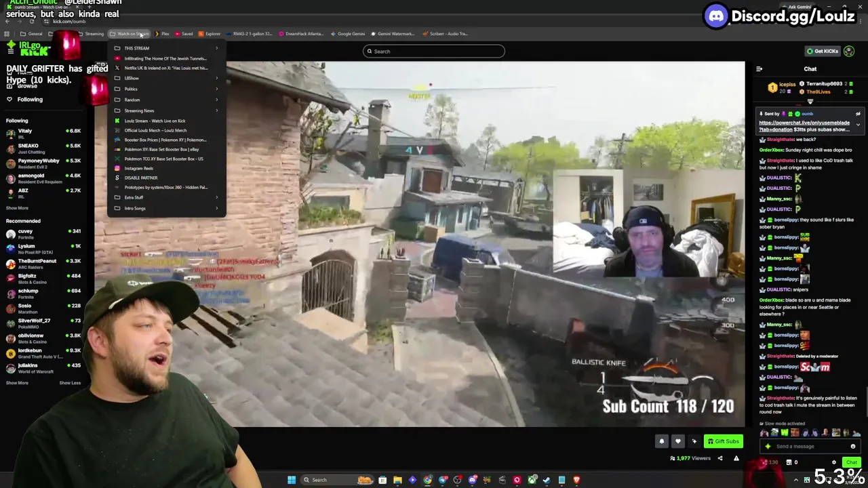Open the Streaming bookmarks folder
Screen dimensions: 868x488
(91, 33)
